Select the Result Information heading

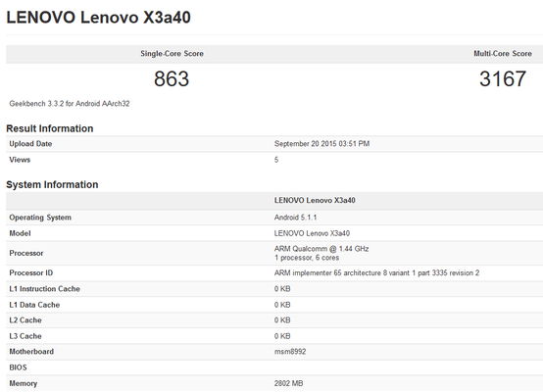[x=50, y=128]
